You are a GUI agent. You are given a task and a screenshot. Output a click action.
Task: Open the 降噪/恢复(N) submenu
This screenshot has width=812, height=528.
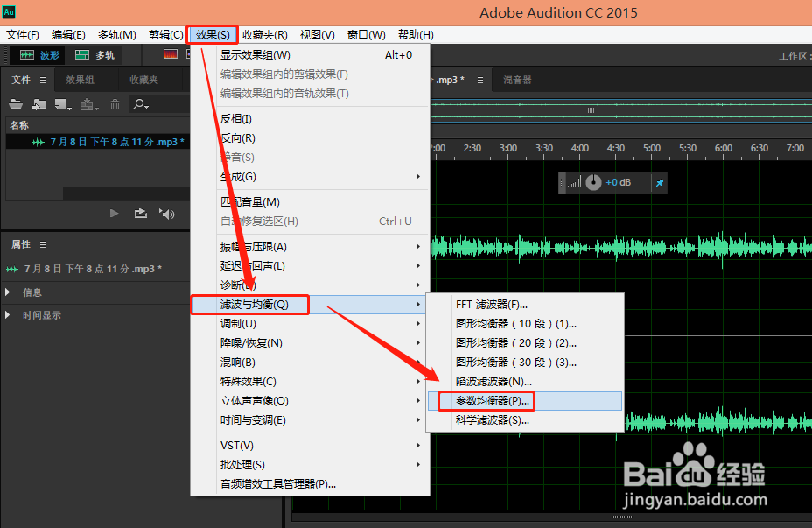(x=310, y=343)
